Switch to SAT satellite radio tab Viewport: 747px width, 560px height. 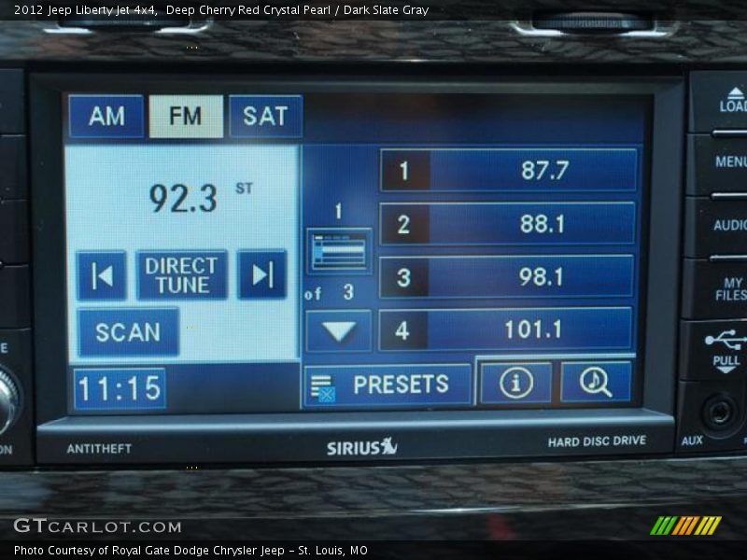[x=265, y=116]
